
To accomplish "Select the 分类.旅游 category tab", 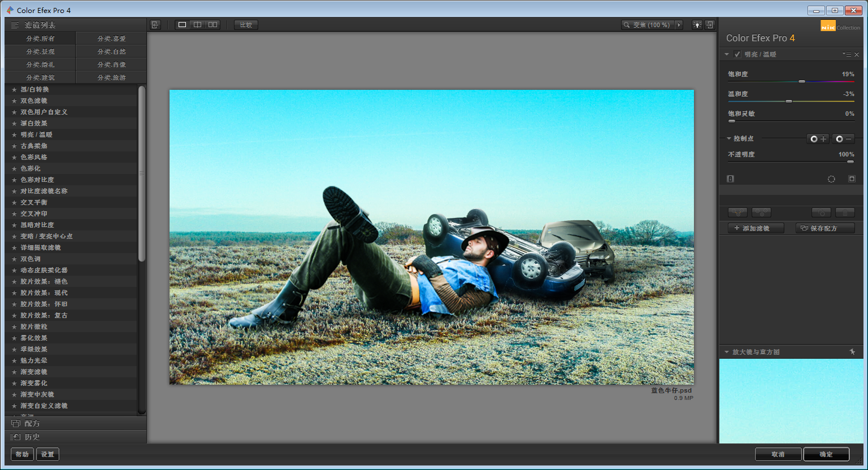I will tap(111, 77).
